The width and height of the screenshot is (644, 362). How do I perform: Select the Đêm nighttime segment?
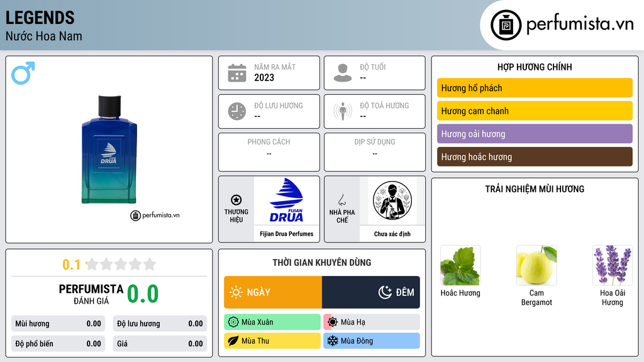point(371,292)
